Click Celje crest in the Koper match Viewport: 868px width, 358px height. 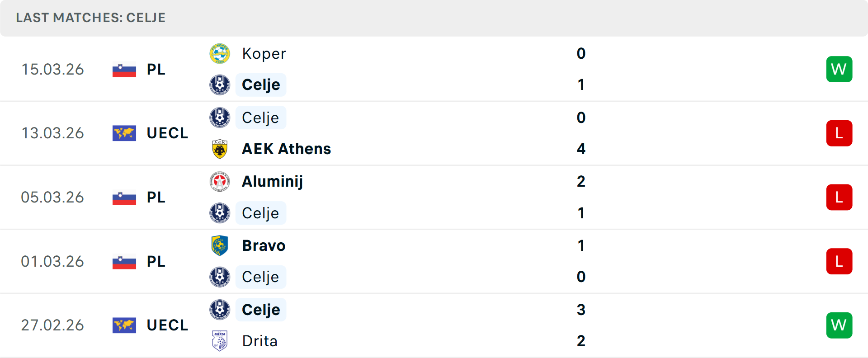[x=220, y=85]
